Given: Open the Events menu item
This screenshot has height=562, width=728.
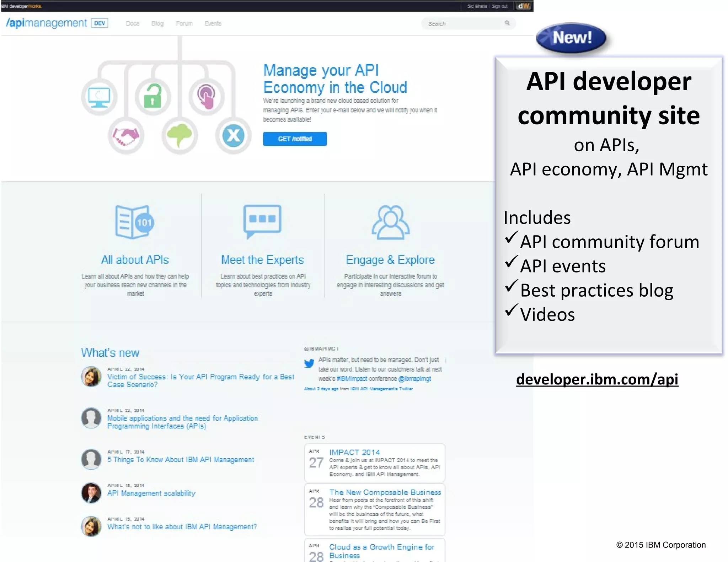Looking at the screenshot, I should (x=213, y=23).
